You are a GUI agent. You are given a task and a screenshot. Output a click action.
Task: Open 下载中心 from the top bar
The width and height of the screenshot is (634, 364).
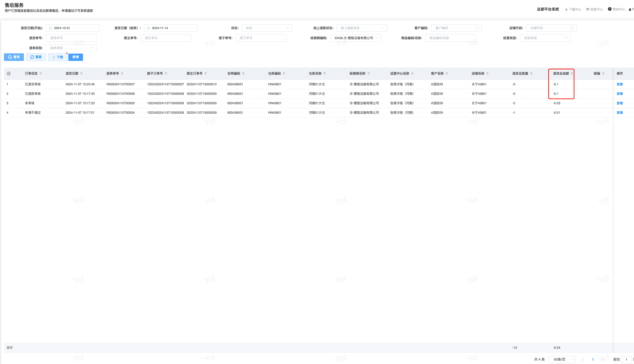[x=573, y=9]
